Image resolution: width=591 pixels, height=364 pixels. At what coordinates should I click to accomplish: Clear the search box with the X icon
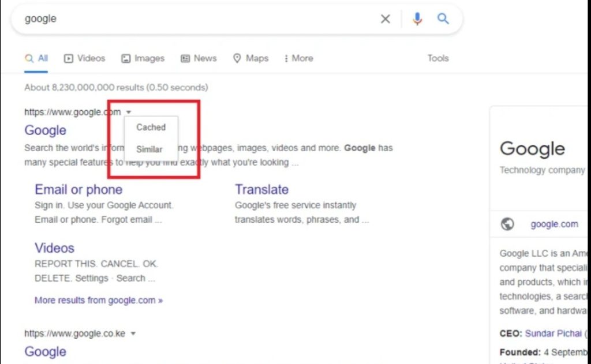[385, 19]
